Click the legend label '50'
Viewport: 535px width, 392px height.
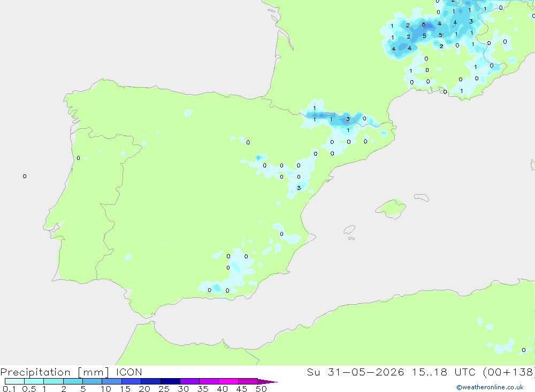click(261, 389)
